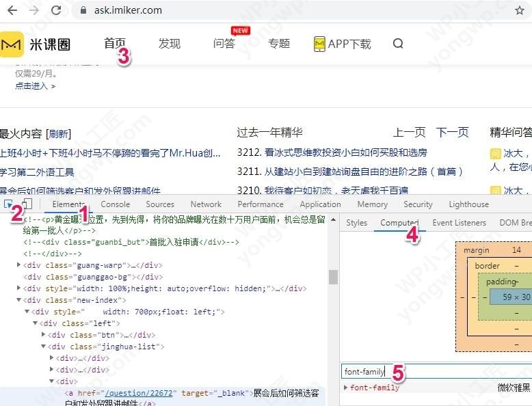This screenshot has height=406, width=532.
Task: Toggle the device toolbar icon
Action: (26, 204)
